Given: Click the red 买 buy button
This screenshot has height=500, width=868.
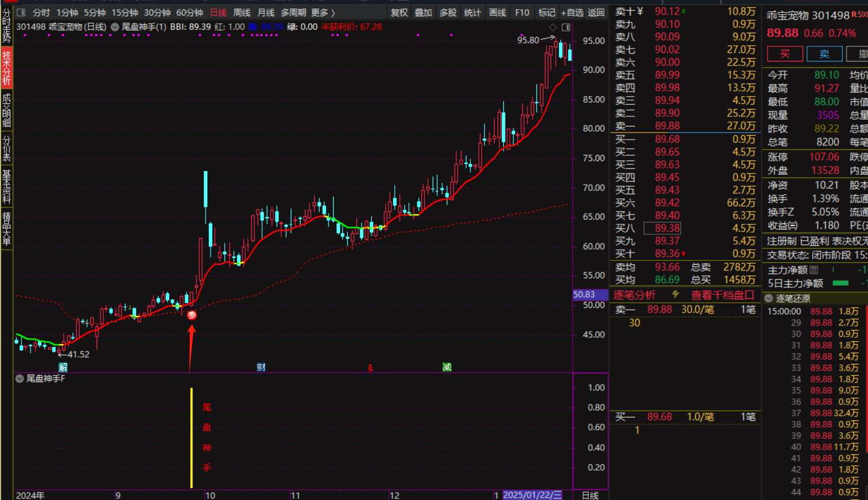Looking at the screenshot, I should (785, 54).
